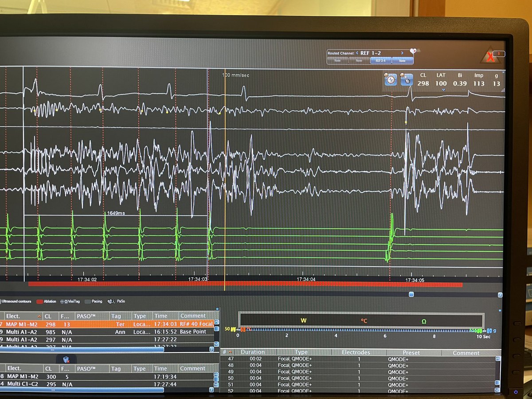The width and height of the screenshot is (532, 399).
Task: Sort ablation table by # column
Action: pyautogui.click(x=229, y=353)
